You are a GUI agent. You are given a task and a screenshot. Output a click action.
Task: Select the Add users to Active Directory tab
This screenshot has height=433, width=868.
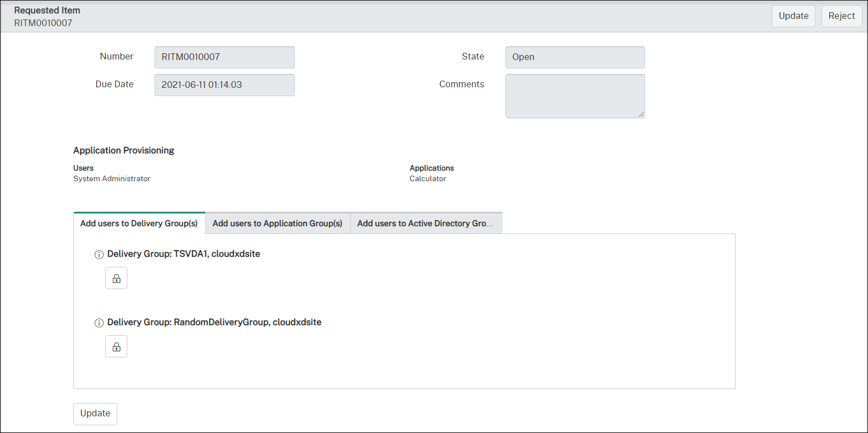[426, 223]
